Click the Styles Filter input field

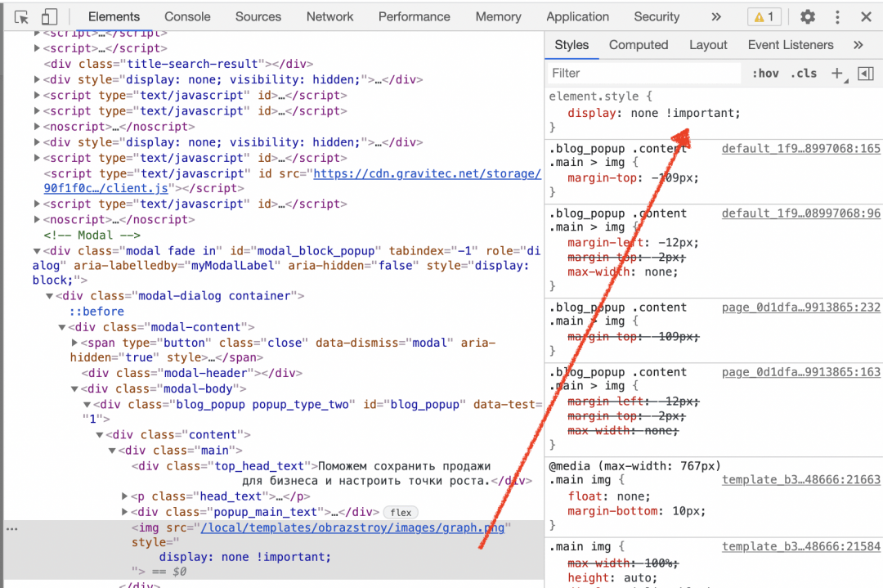[x=642, y=73]
